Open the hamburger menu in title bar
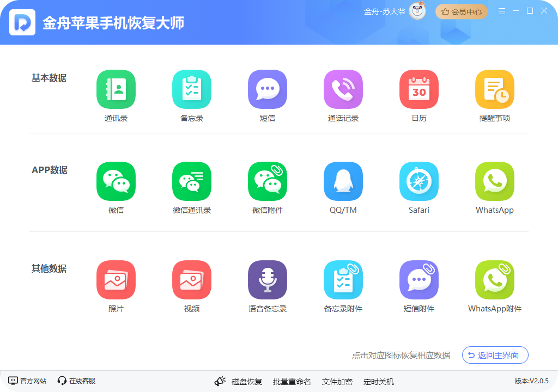This screenshot has width=558, height=392. click(502, 11)
